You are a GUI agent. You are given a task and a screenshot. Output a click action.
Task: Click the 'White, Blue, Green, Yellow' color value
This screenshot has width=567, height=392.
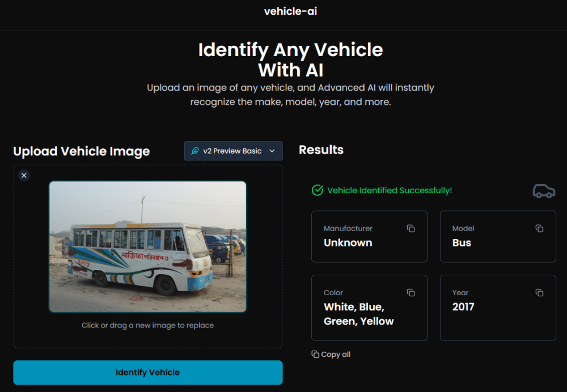click(358, 314)
